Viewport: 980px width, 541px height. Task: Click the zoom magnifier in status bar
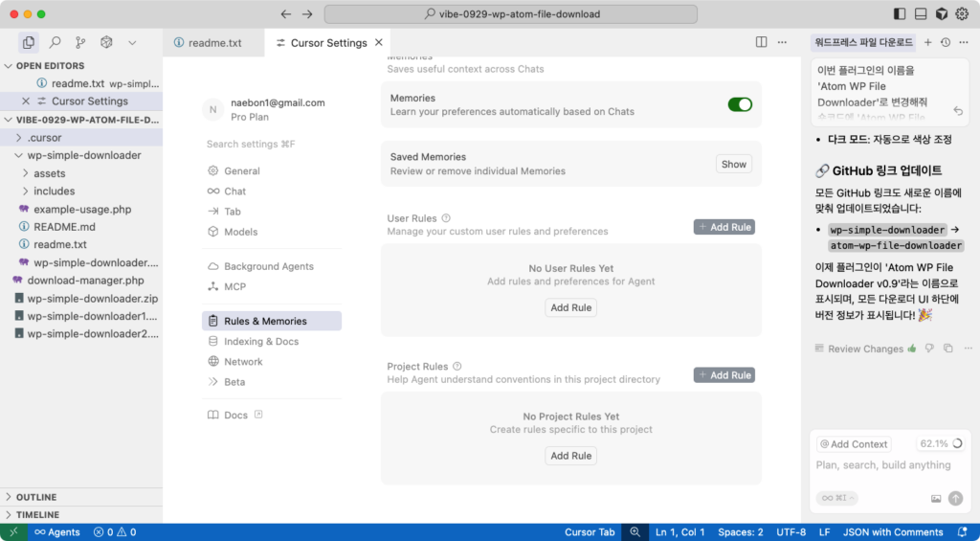634,532
